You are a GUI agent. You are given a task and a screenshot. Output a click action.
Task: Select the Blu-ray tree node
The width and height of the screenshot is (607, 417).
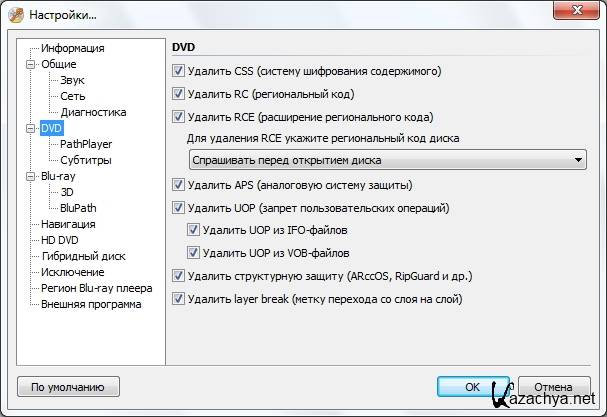click(57, 176)
